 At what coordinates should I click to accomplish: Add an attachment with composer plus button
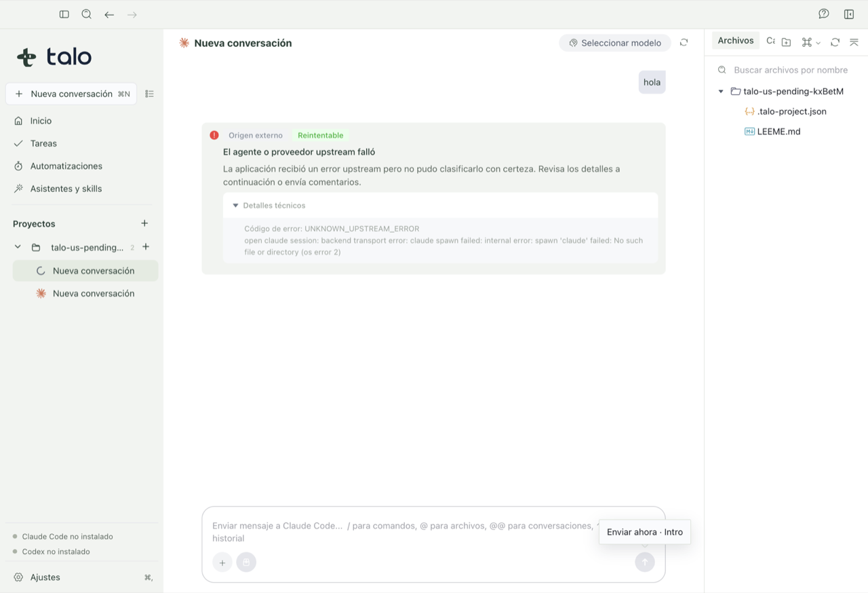point(222,562)
